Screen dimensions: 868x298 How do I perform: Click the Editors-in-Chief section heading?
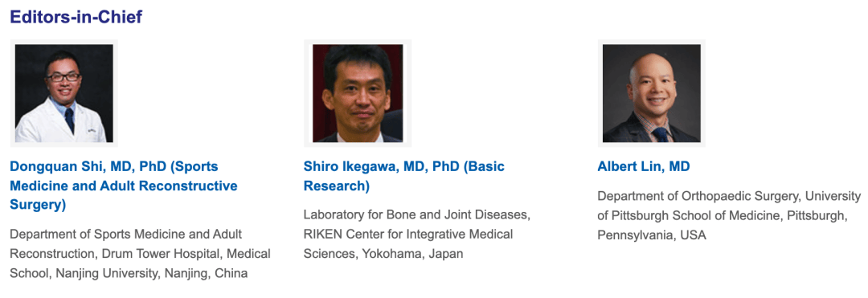[x=76, y=17]
